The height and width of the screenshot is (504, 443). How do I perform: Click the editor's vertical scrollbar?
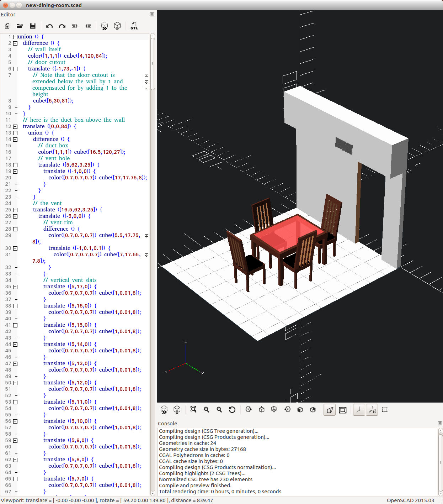153,64
